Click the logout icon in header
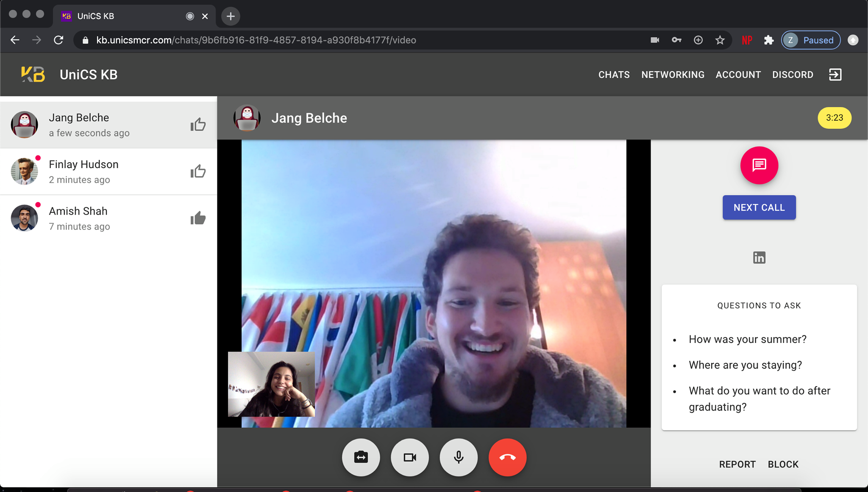This screenshot has width=868, height=492. click(x=835, y=75)
